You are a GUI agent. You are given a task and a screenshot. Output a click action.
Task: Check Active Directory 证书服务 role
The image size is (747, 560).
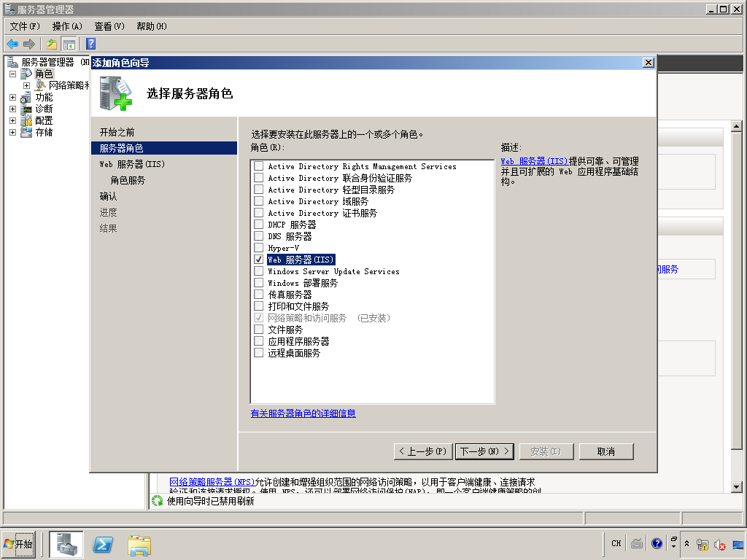259,213
